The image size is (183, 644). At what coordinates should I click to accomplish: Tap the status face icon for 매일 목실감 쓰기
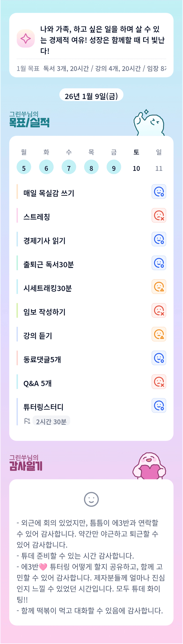tap(159, 192)
